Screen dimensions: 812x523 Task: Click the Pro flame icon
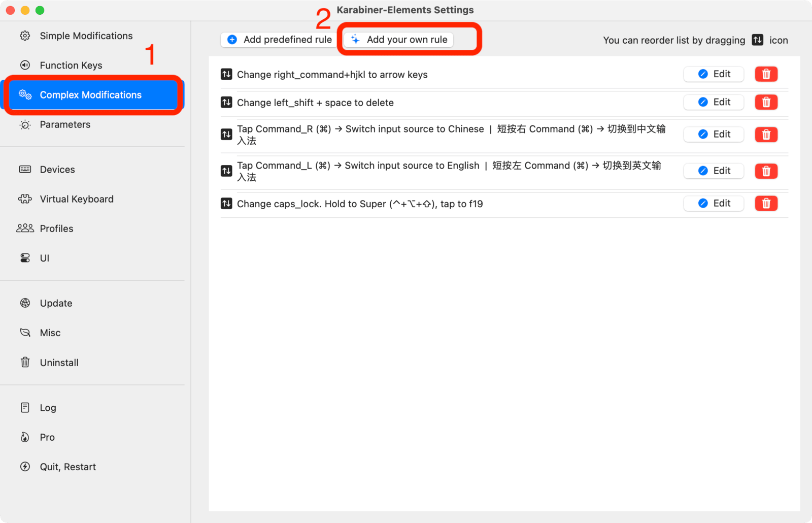25,437
